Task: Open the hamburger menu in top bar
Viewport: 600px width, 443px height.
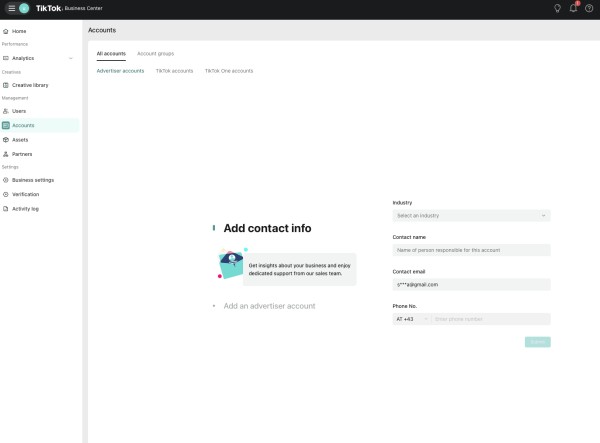Action: tap(10, 8)
